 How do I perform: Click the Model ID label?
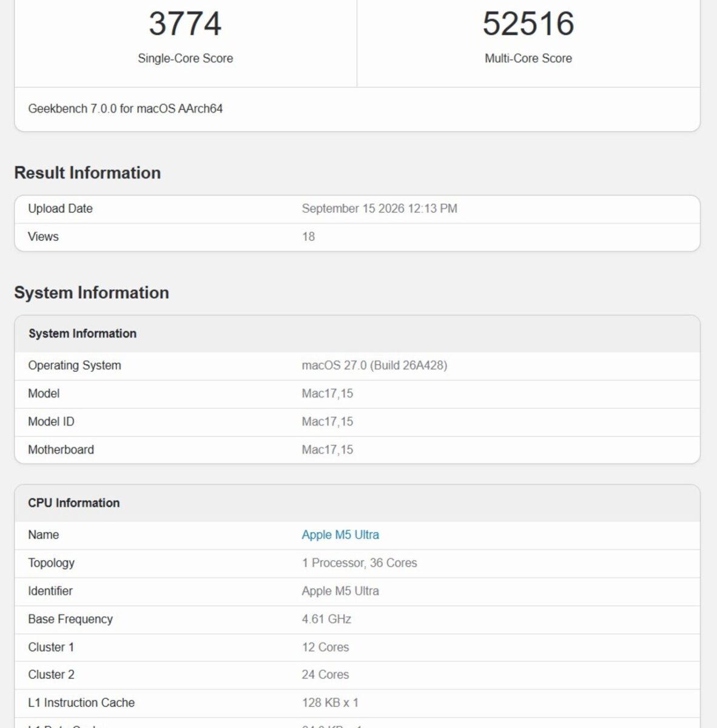click(x=51, y=422)
